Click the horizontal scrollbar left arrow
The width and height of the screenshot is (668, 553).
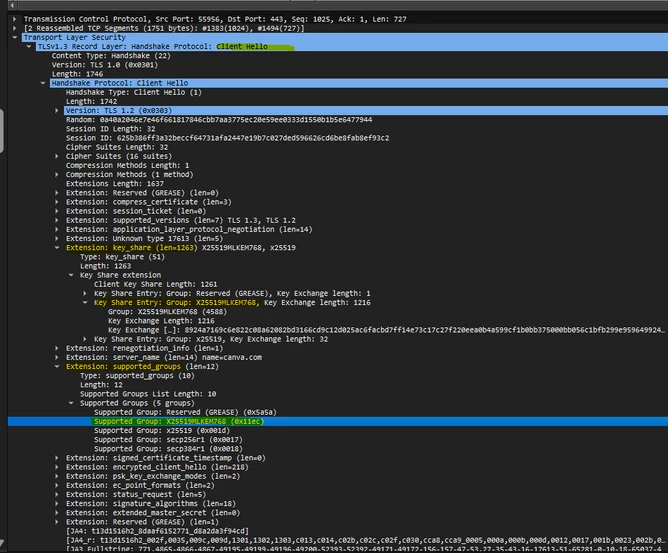tap(12, 5)
